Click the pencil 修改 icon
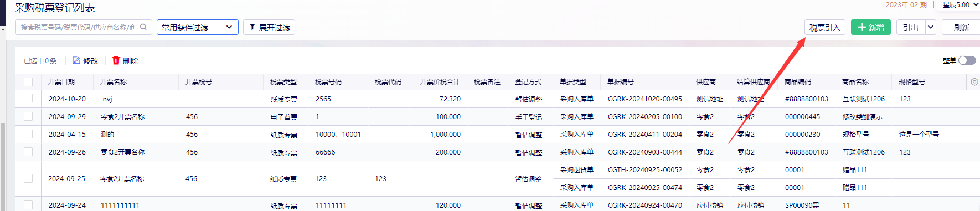The image size is (980, 211). 76,60
